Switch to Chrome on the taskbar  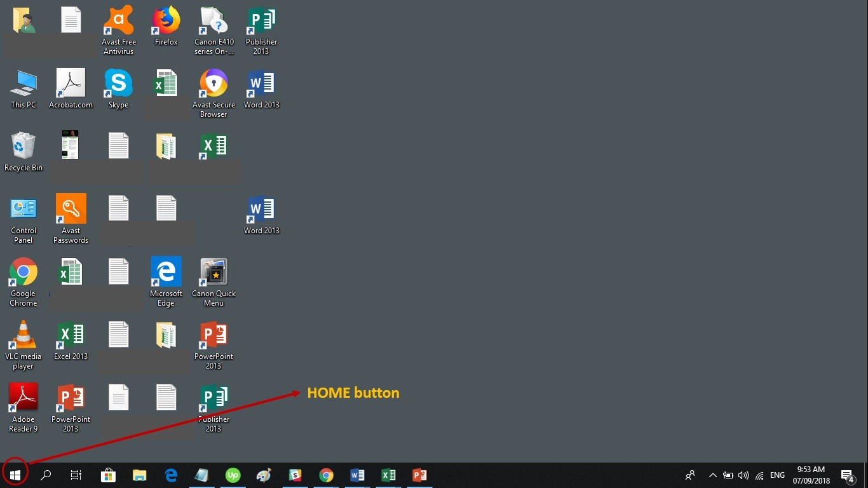(326, 475)
